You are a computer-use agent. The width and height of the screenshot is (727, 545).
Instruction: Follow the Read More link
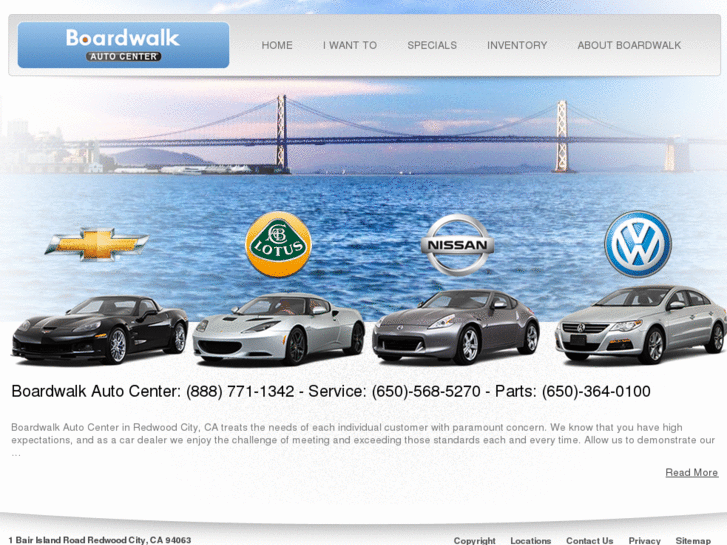coord(692,472)
